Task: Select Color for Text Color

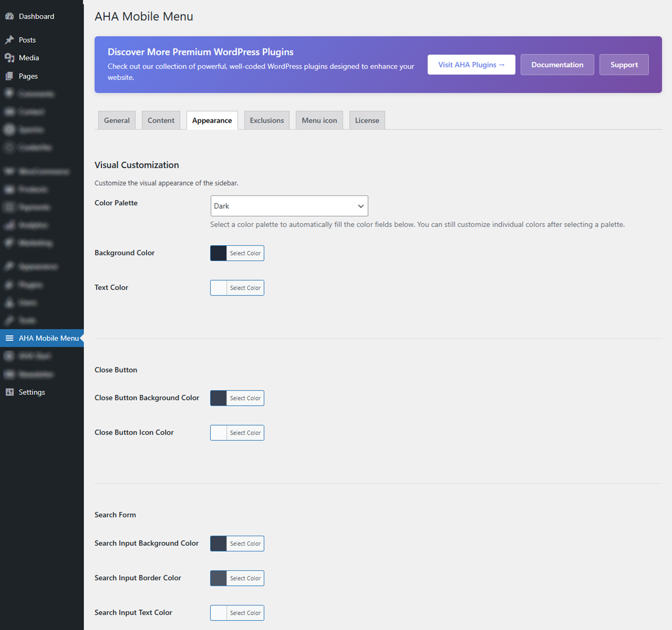Action: (245, 288)
